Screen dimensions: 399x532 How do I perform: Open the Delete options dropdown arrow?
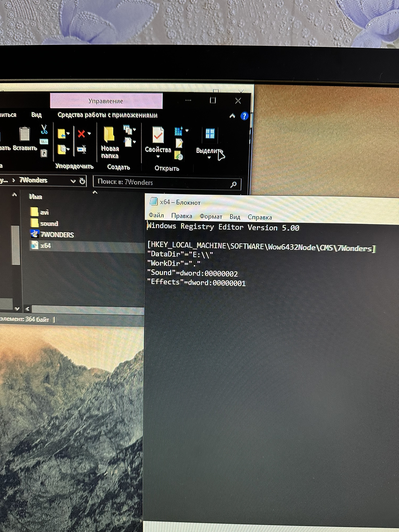pyautogui.click(x=89, y=134)
